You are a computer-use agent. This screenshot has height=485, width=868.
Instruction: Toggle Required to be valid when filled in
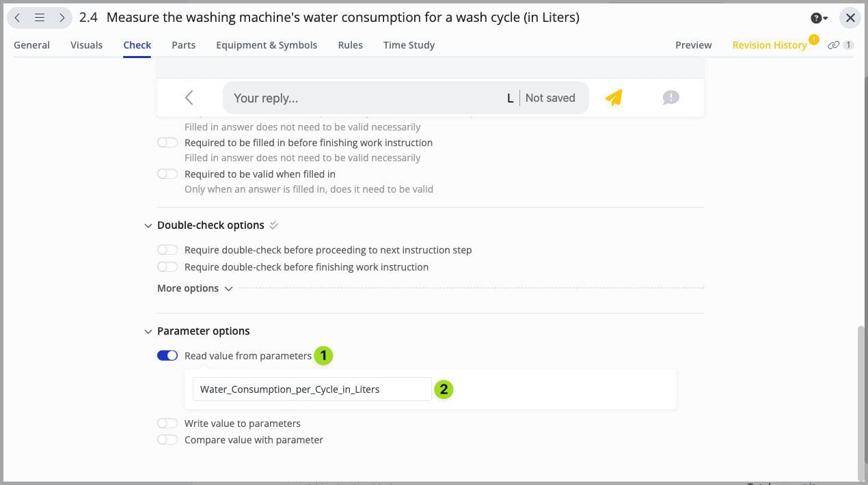pos(167,174)
